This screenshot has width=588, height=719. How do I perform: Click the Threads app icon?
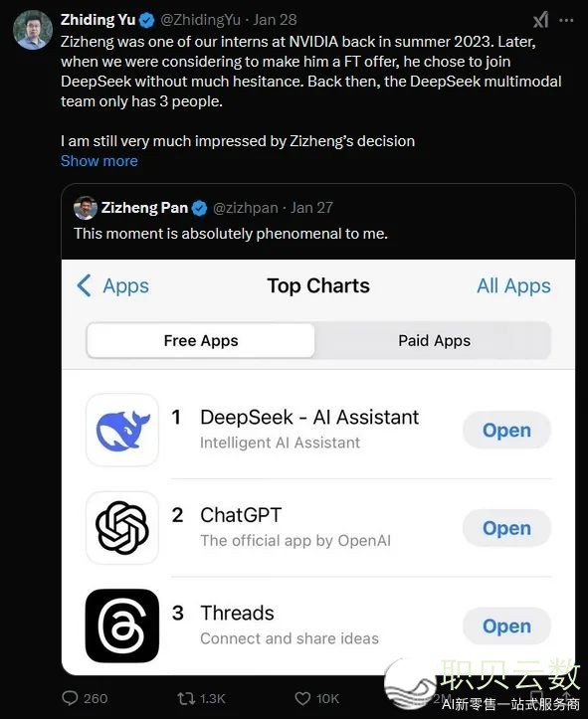pyautogui.click(x=122, y=626)
